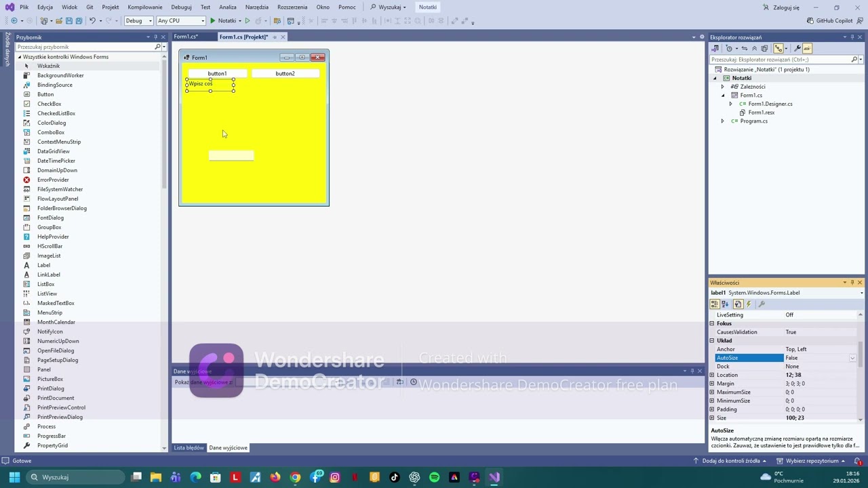This screenshot has width=868, height=488.
Task: Toggle track active item nested view button
Action: [x=778, y=48]
